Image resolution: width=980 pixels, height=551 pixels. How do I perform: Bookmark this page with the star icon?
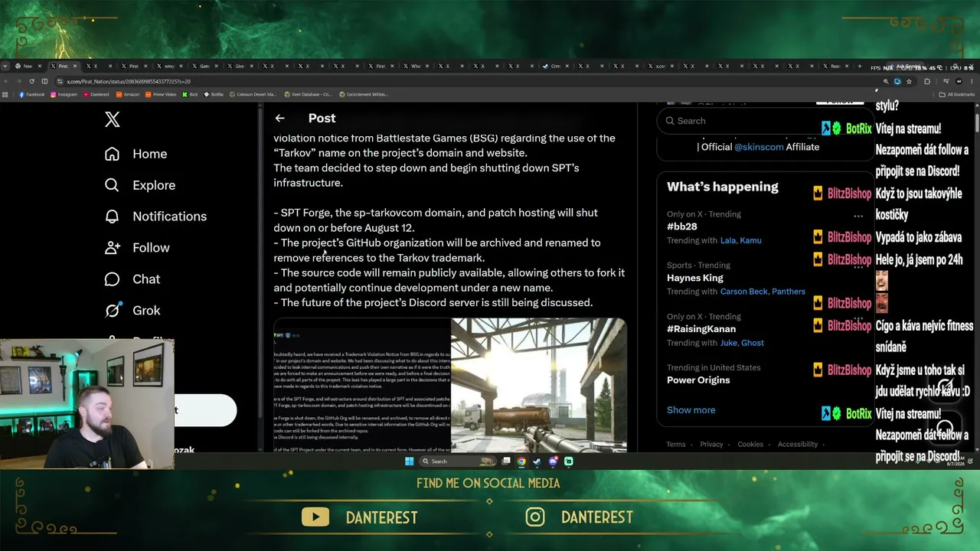[x=909, y=81]
